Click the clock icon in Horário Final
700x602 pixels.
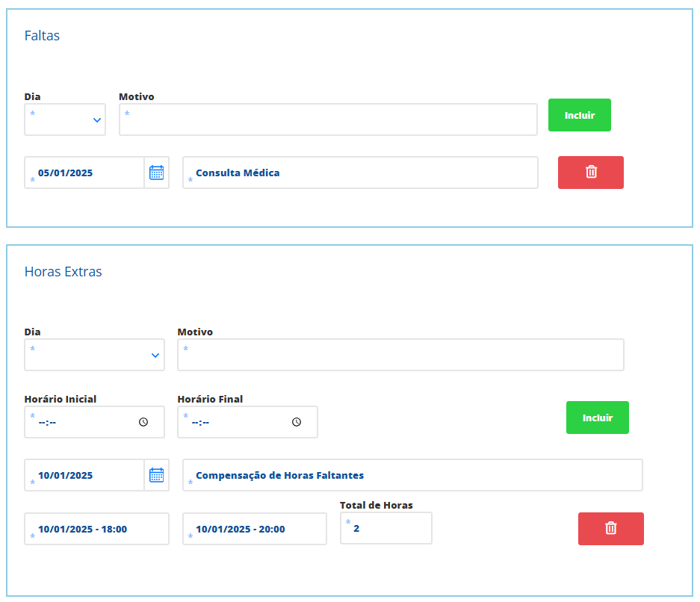(x=297, y=422)
